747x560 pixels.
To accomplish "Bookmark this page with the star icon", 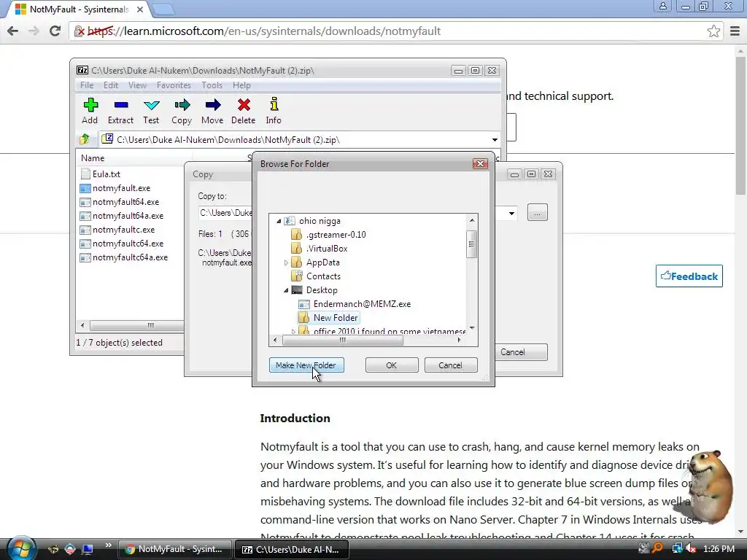I will point(713,31).
